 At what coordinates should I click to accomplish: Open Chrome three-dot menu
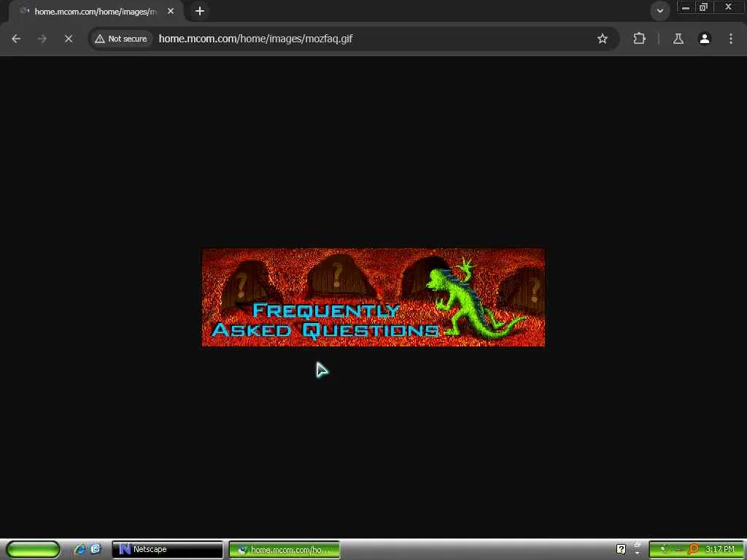coord(731,39)
